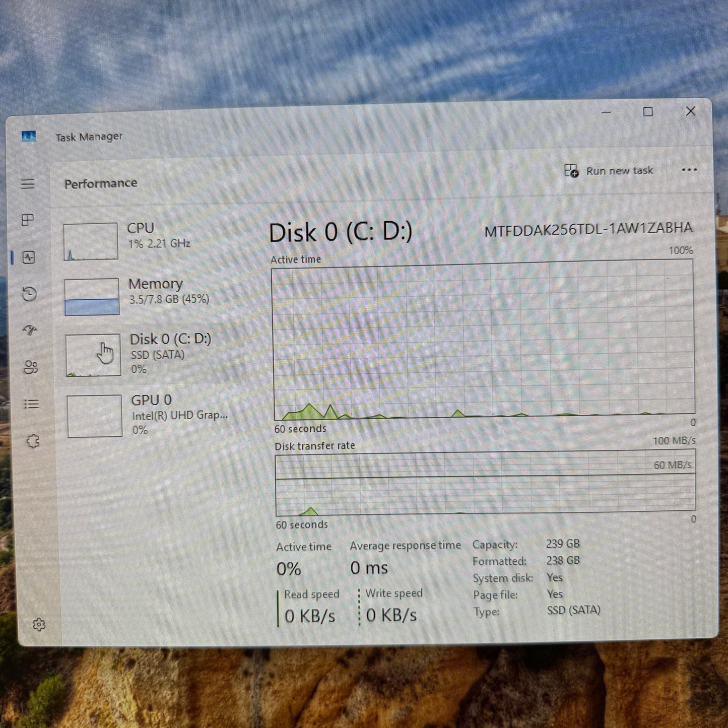Image resolution: width=728 pixels, height=728 pixels.
Task: Click the 100 MB/s scale label
Action: point(674,440)
